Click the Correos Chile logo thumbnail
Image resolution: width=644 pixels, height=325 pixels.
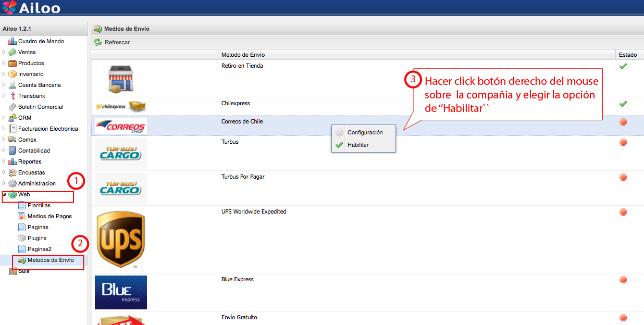121,126
